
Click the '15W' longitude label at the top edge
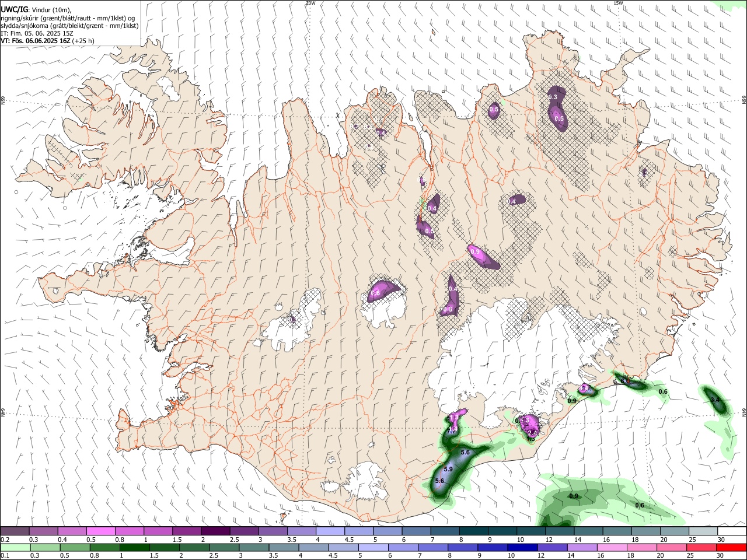point(619,3)
